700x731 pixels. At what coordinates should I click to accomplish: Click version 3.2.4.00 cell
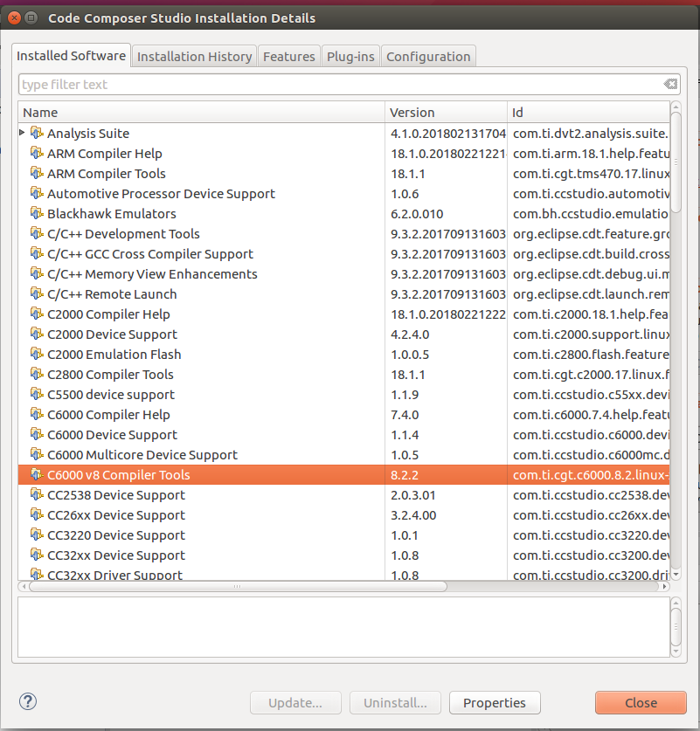[413, 515]
